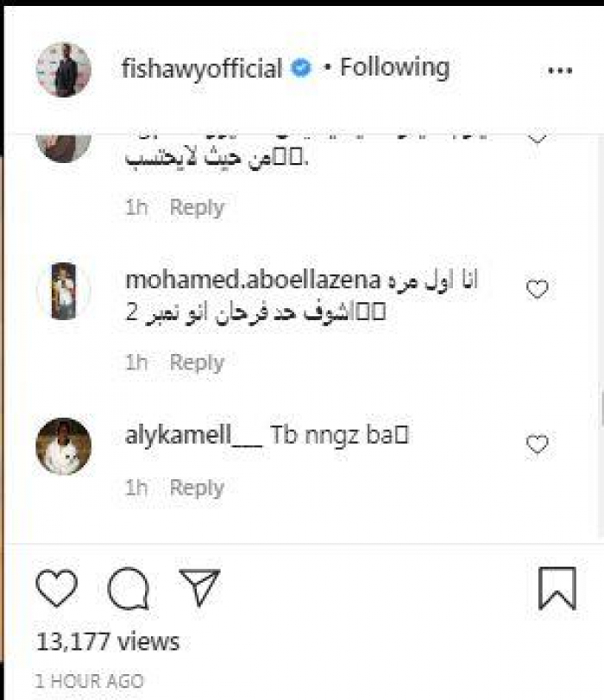Reply to the top comment
This screenshot has height=700, width=604.
coord(197,207)
